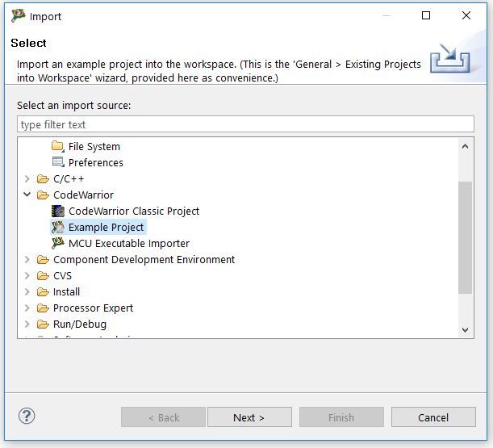Choose Example Project entry
Image resolution: width=493 pixels, height=448 pixels.
[x=106, y=227]
